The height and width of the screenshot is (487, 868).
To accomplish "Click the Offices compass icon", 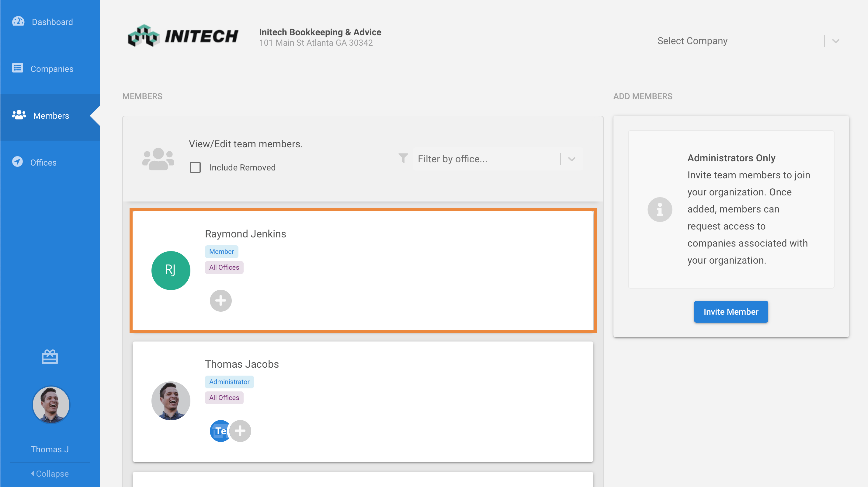I will pyautogui.click(x=18, y=162).
